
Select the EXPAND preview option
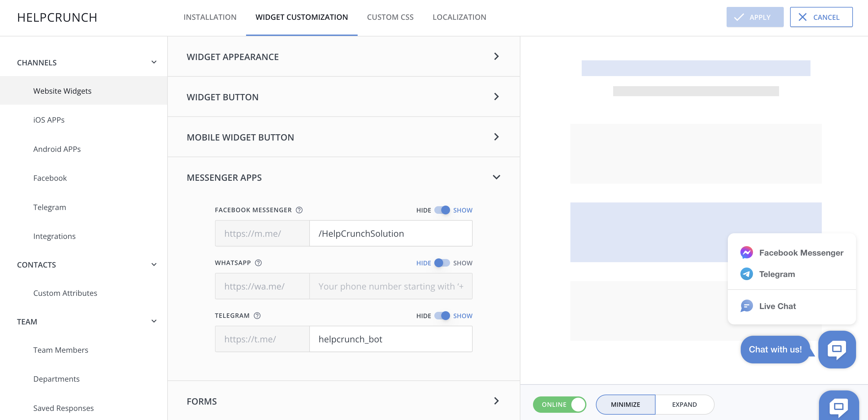(684, 405)
